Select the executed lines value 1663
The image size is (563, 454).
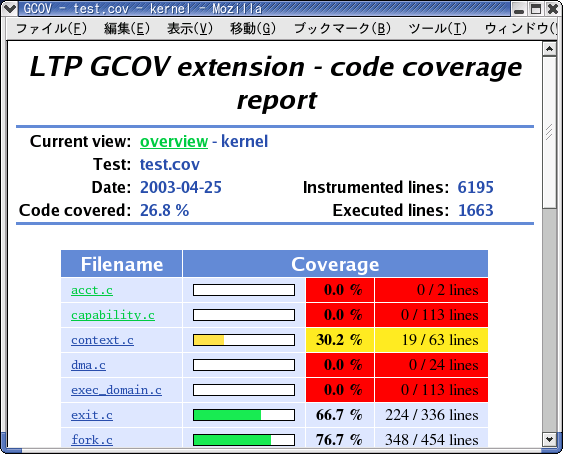pyautogui.click(x=475, y=210)
